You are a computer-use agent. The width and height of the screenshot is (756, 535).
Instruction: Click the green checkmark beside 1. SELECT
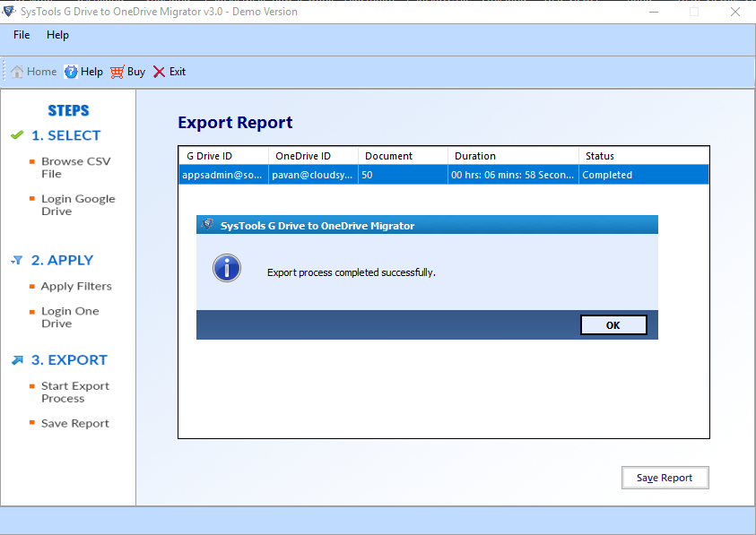(x=17, y=135)
